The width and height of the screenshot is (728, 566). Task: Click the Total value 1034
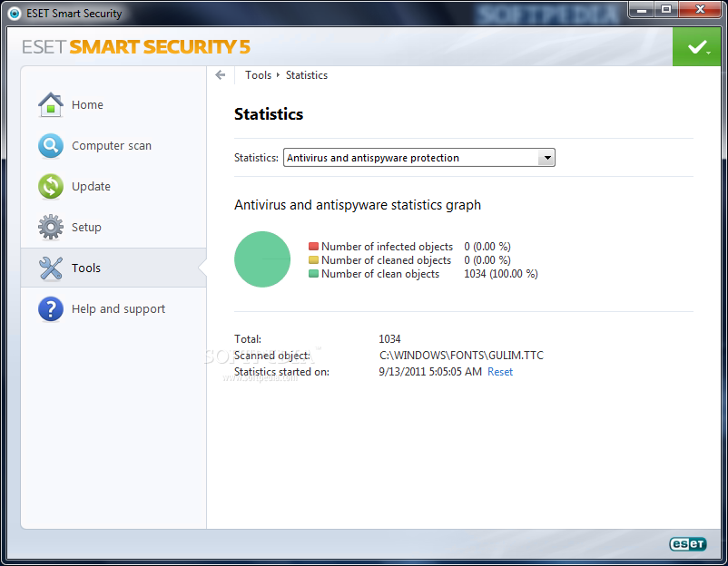coord(389,339)
